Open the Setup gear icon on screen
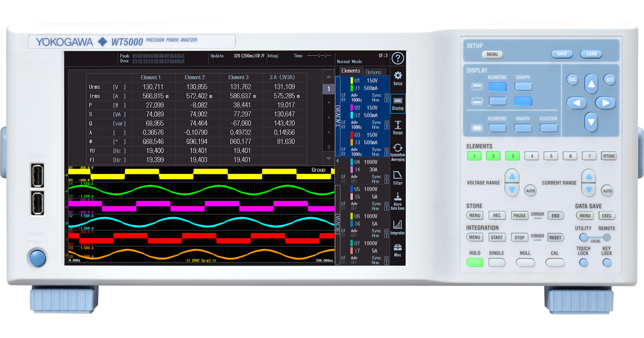 (398, 78)
